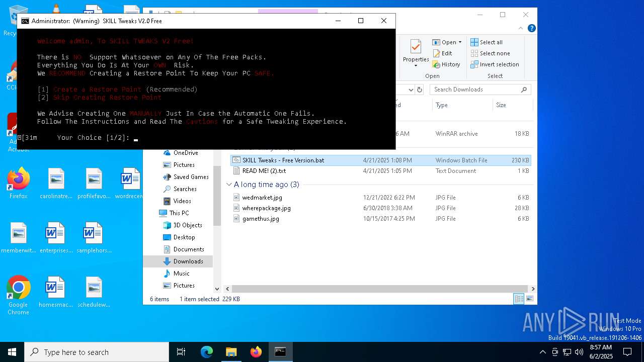Click the Firefox desktop shortcut
The width and height of the screenshot is (644, 362).
(x=18, y=183)
